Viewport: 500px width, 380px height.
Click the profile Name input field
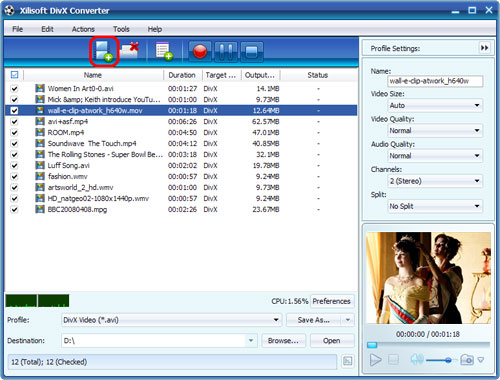click(435, 81)
